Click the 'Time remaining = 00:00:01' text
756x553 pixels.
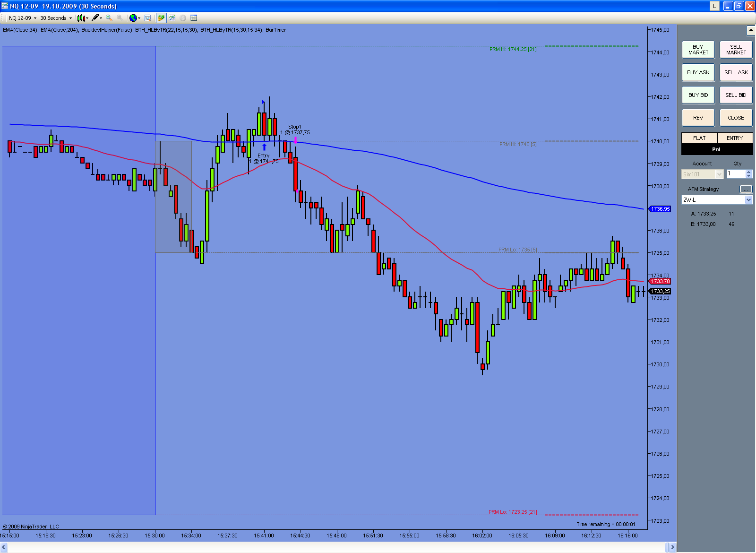pyautogui.click(x=606, y=524)
